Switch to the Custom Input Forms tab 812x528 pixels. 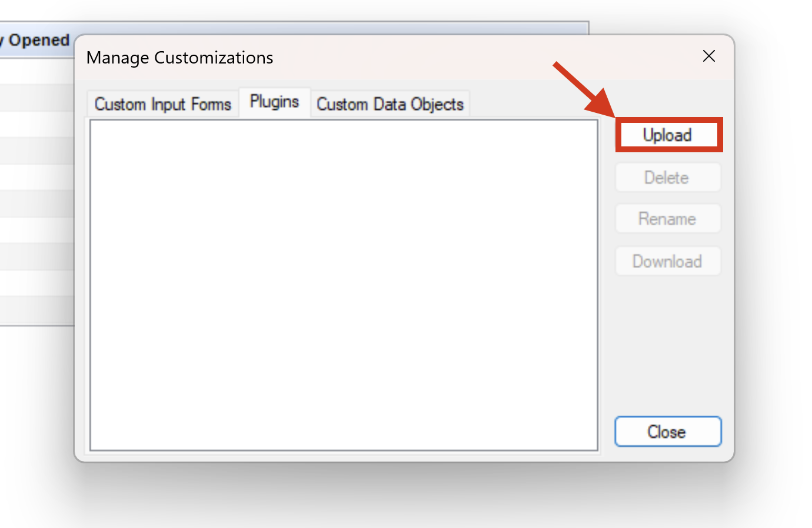162,104
